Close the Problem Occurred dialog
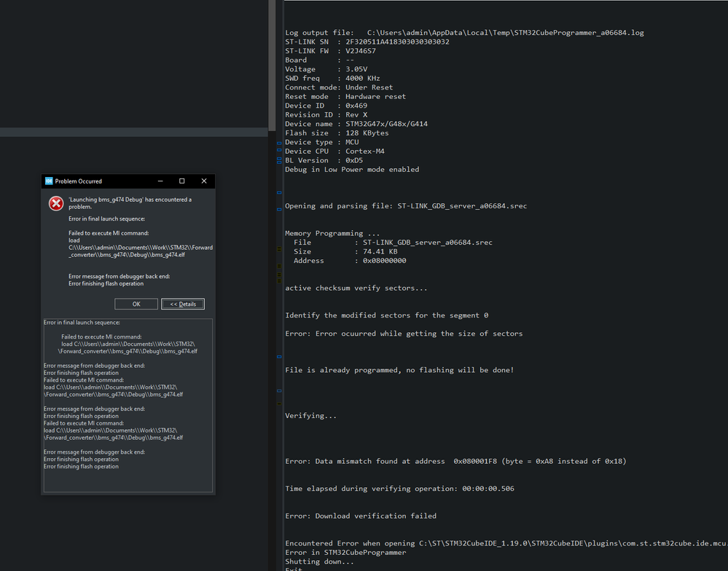The width and height of the screenshot is (728, 571). click(x=204, y=181)
